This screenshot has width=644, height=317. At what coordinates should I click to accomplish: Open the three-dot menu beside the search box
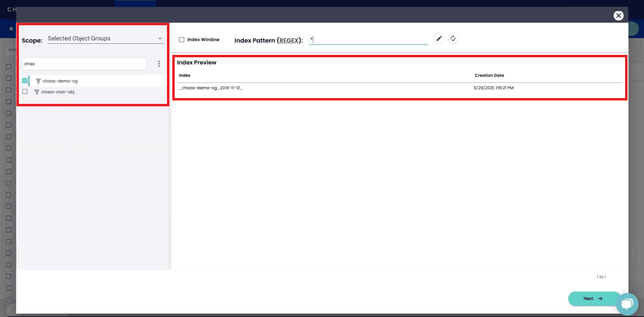159,64
